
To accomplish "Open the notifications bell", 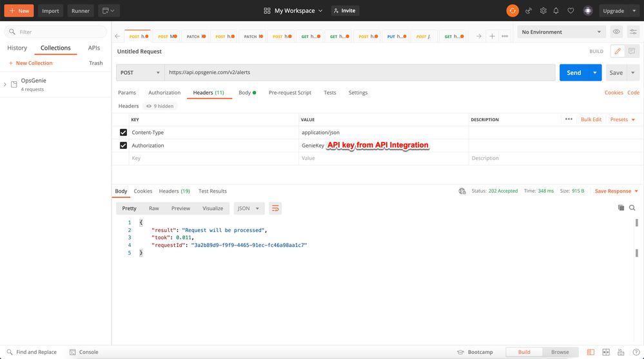I will 556,11.
